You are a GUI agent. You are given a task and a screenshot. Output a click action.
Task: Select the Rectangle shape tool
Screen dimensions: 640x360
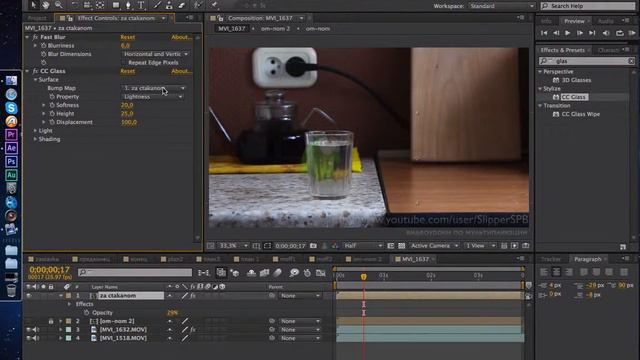pyautogui.click(x=116, y=5)
